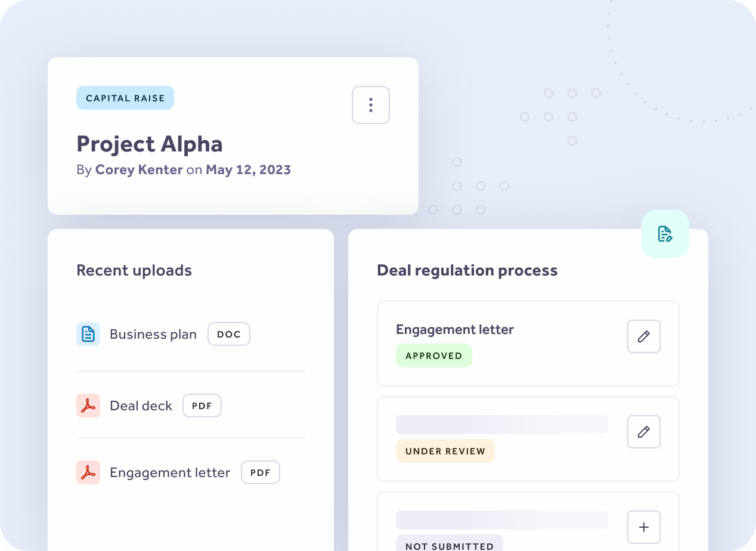756x551 pixels.
Task: Open the Engagement letter upload in Recent uploads
Action: (x=170, y=473)
